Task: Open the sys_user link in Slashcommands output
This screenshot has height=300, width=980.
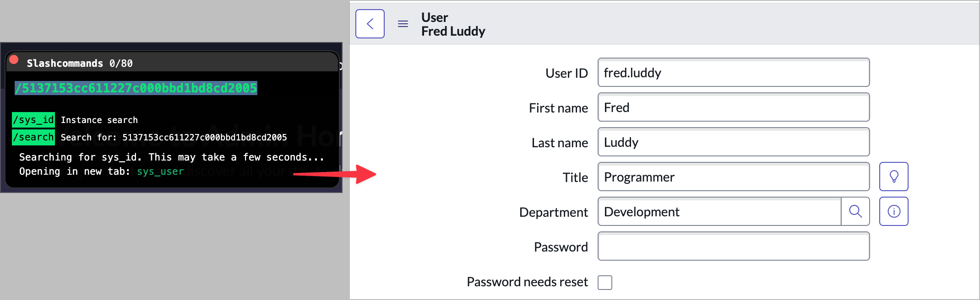Action: pos(160,171)
